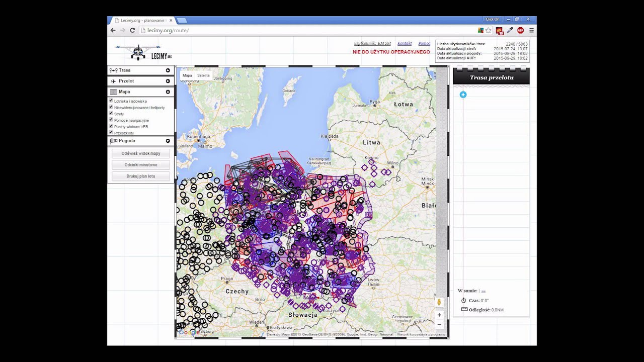Click the Click On title bar button
This screenshot has width=644, height=362.
[x=493, y=19]
